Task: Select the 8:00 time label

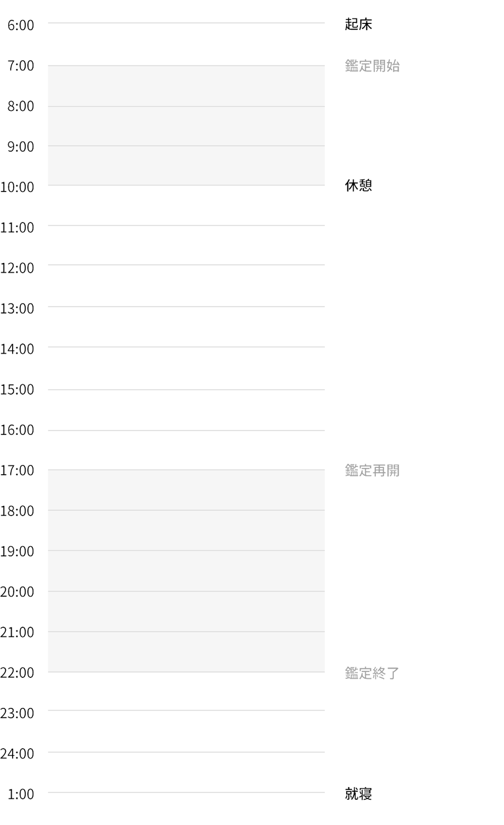Action: (21, 106)
